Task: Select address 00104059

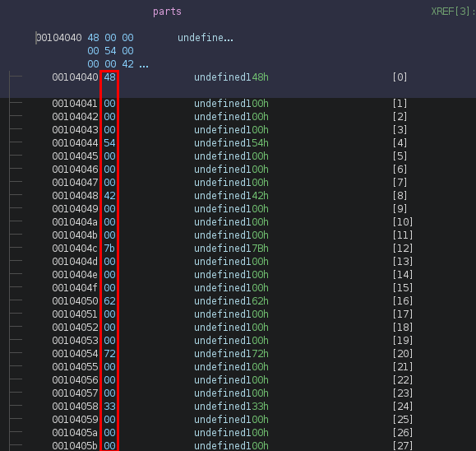Action: [x=75, y=420]
